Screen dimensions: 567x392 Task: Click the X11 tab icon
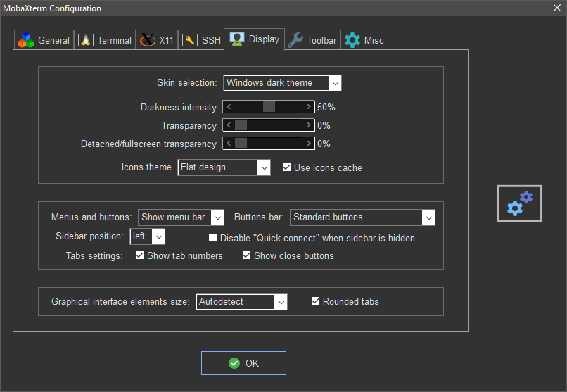[147, 40]
